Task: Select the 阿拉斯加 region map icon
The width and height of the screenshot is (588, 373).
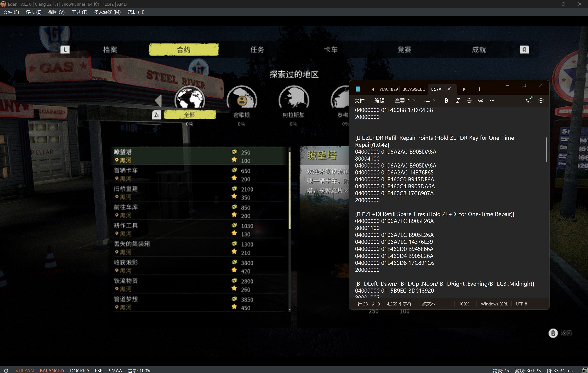Action: (294, 97)
